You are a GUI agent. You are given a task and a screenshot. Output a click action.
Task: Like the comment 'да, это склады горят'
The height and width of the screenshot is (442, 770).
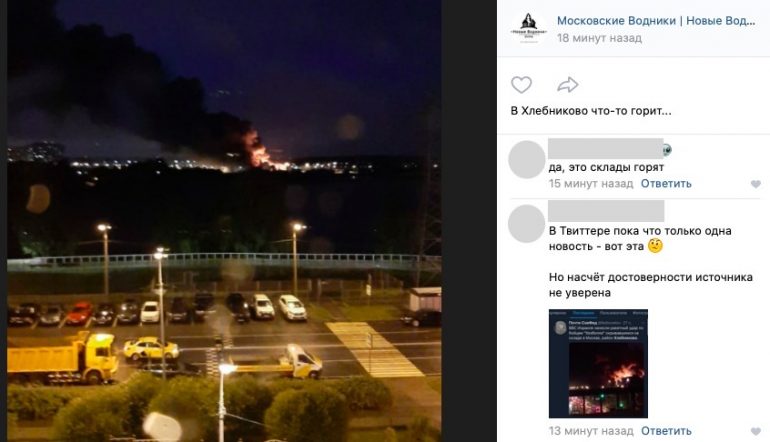[756, 184]
